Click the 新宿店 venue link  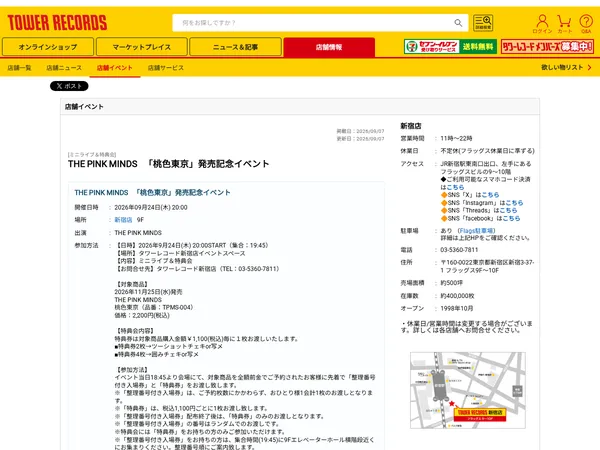pos(123,220)
